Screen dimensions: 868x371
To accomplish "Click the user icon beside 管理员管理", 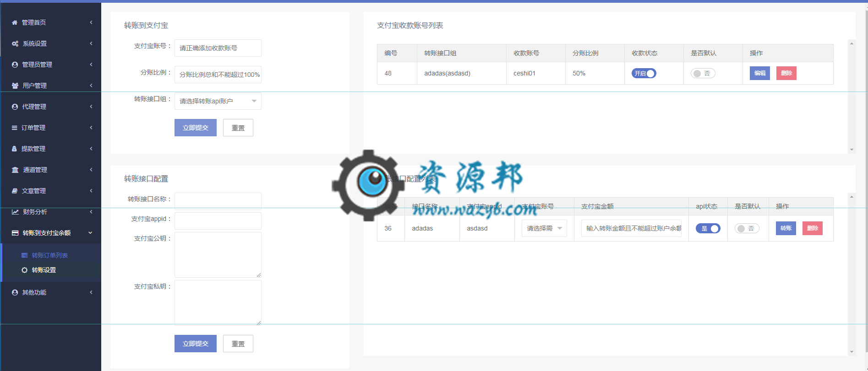I will tap(15, 65).
